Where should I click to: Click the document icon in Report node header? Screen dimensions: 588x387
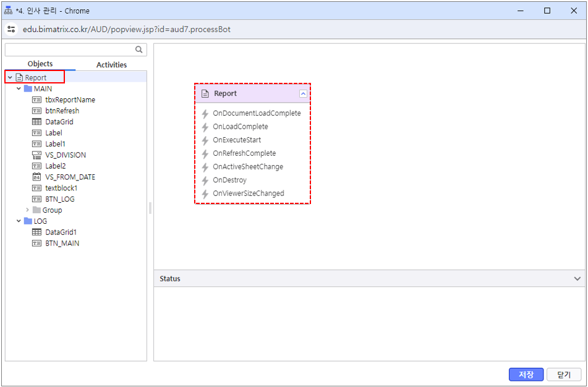click(205, 93)
